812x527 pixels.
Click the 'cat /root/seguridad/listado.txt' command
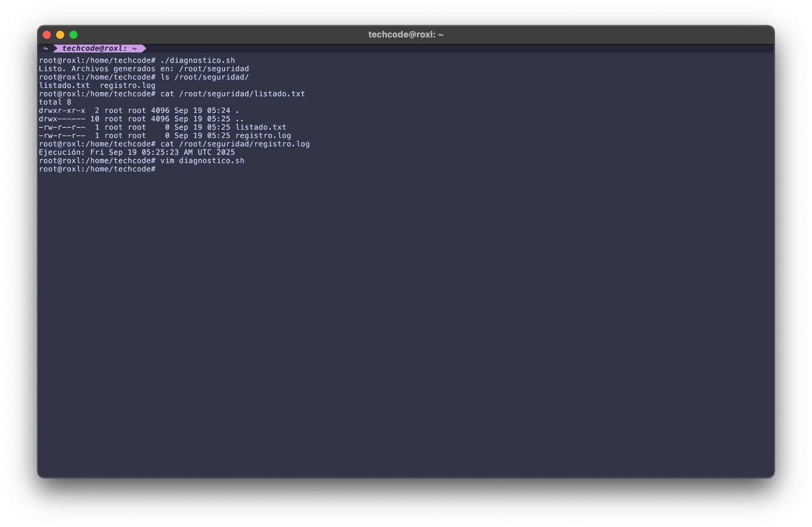click(233, 94)
